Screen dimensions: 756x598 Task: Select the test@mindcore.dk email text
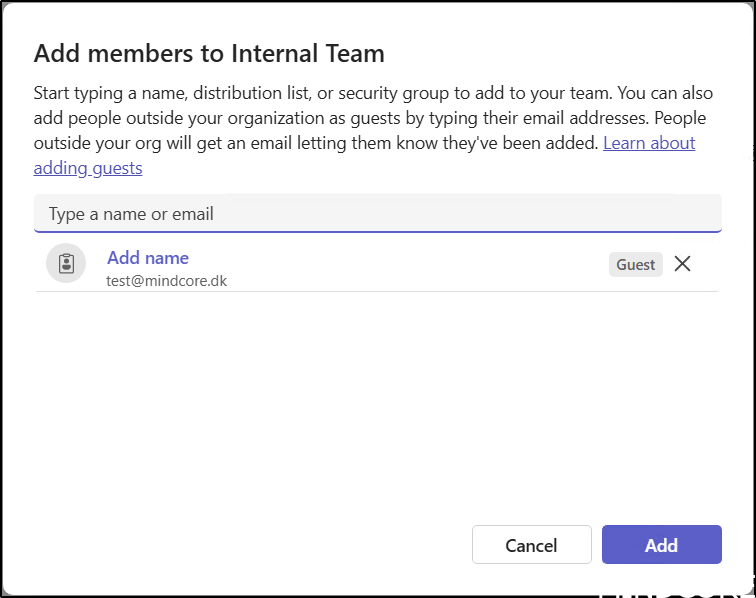point(167,281)
